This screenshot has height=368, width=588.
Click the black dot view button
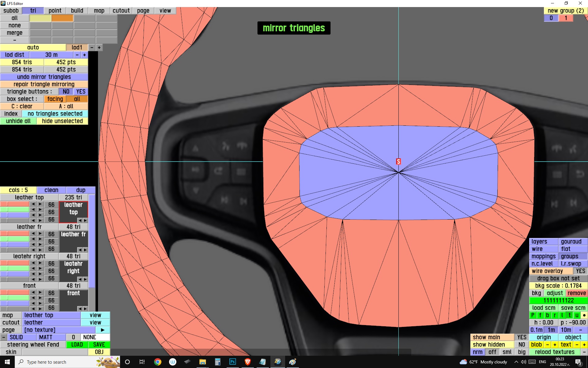[x=584, y=315]
